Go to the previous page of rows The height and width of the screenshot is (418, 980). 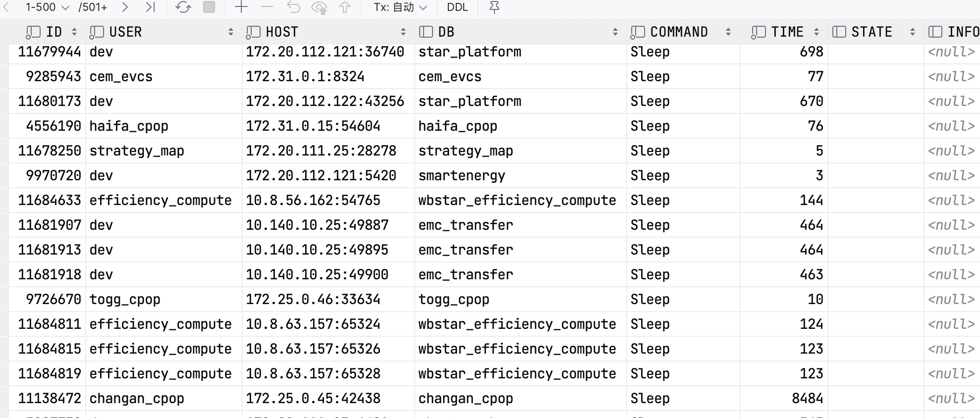[6, 7]
